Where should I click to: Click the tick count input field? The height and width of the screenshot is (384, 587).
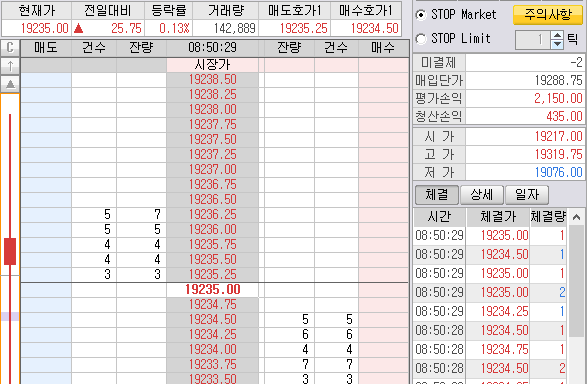coord(533,39)
